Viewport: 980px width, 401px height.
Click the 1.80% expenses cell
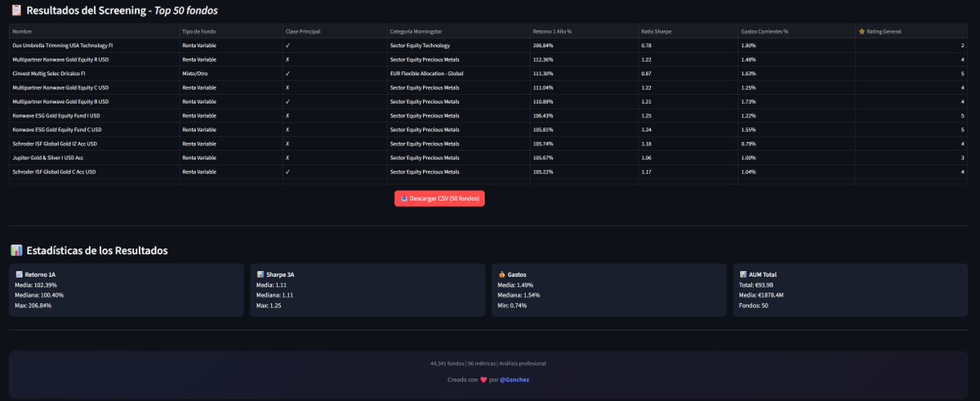pyautogui.click(x=796, y=46)
